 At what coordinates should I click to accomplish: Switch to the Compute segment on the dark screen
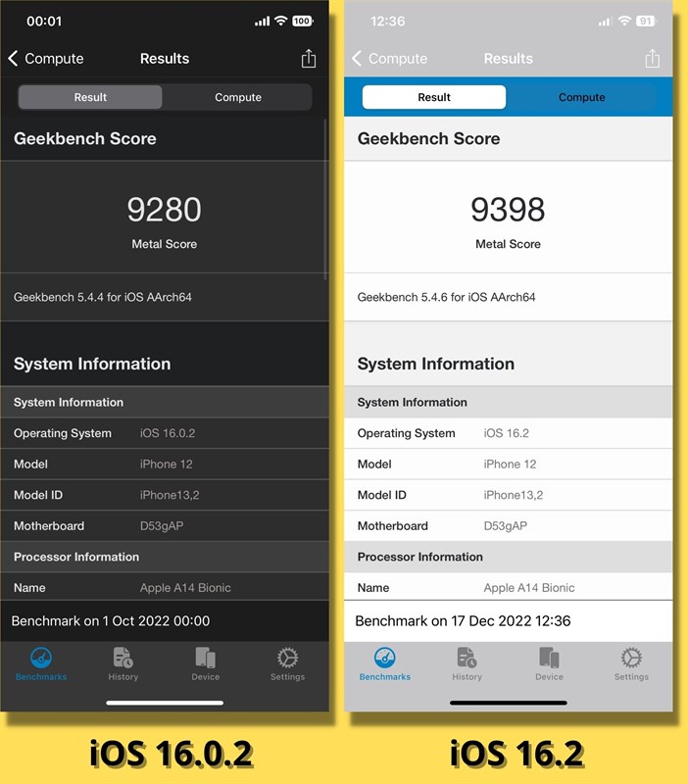tap(238, 97)
